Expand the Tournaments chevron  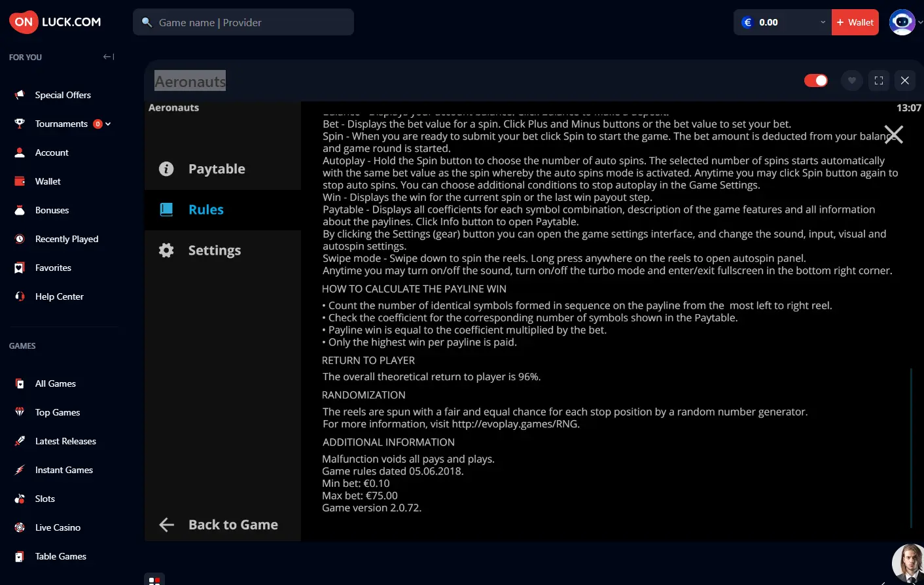tap(108, 124)
